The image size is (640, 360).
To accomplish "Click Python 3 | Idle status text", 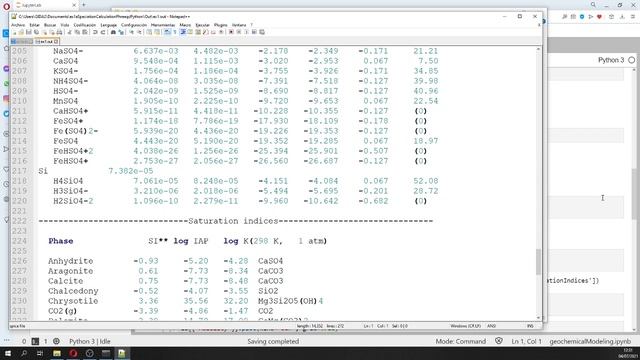I will coord(90,341).
